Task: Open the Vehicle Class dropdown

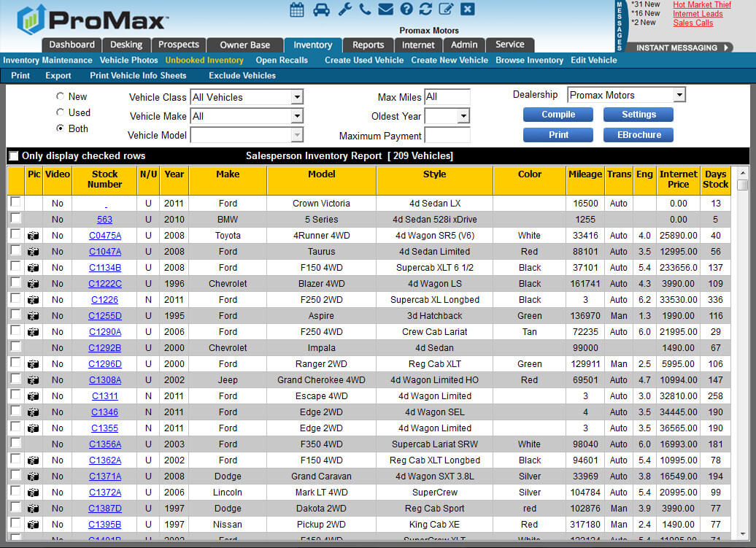Action: [297, 97]
